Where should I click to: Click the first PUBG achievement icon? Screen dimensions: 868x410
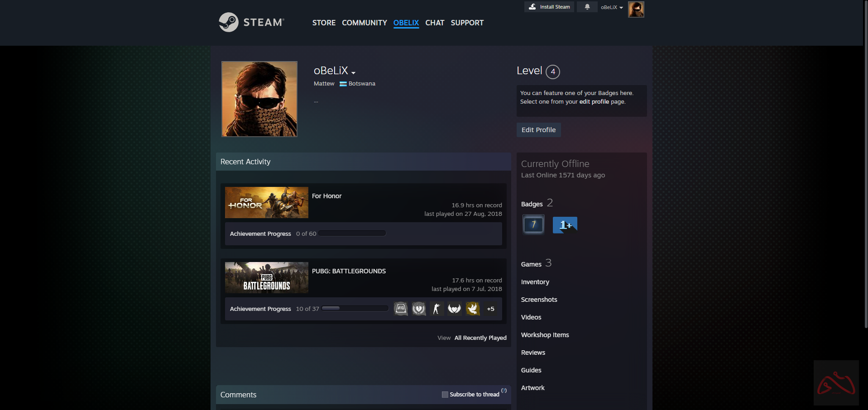(401, 309)
